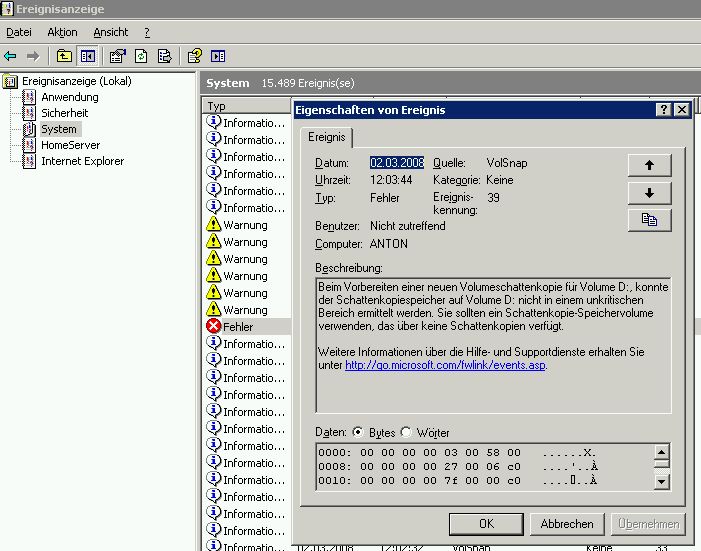The image size is (701, 551).
Task: Click the hex data line 0008:
Action: [458, 466]
